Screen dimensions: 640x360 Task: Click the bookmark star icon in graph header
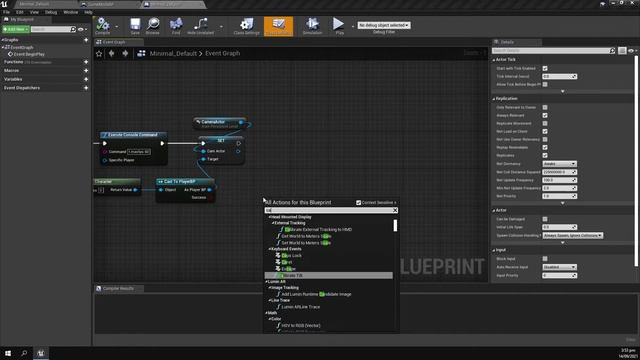[x=99, y=53]
